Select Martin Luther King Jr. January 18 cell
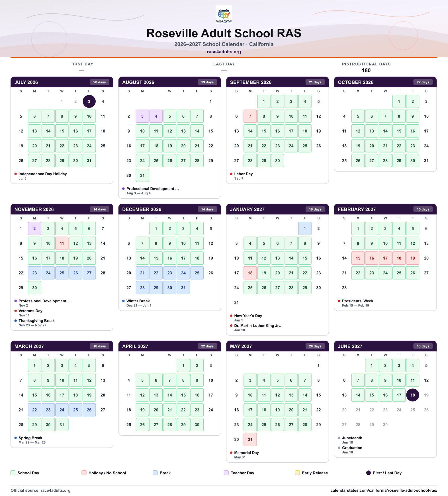Screen dimensions: 448x496 pyautogui.click(x=250, y=273)
